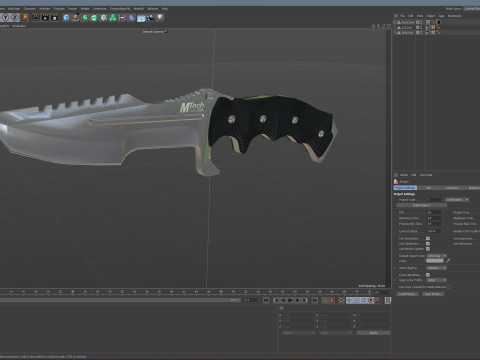Go to end of the timeline
Screen dimensions: 480x360
click(315, 300)
